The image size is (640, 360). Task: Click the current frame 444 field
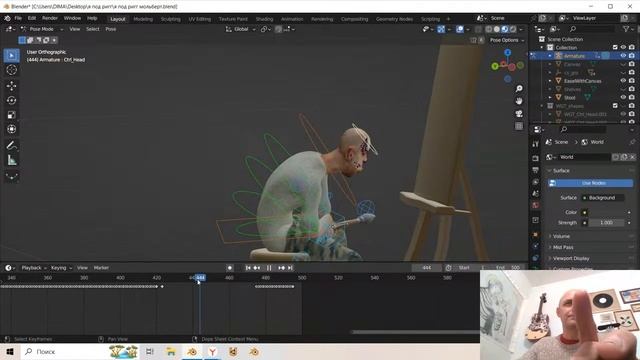tap(427, 268)
